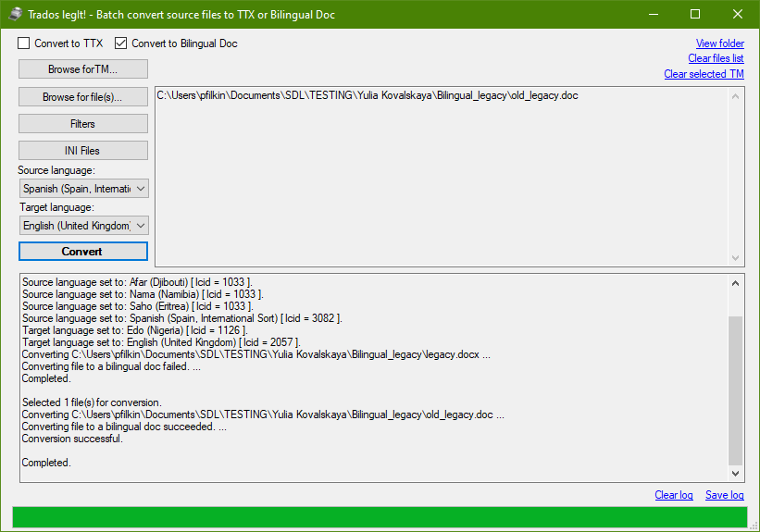The height and width of the screenshot is (532, 760).
Task: Click the Browse for TM... button
Action: 83,69
